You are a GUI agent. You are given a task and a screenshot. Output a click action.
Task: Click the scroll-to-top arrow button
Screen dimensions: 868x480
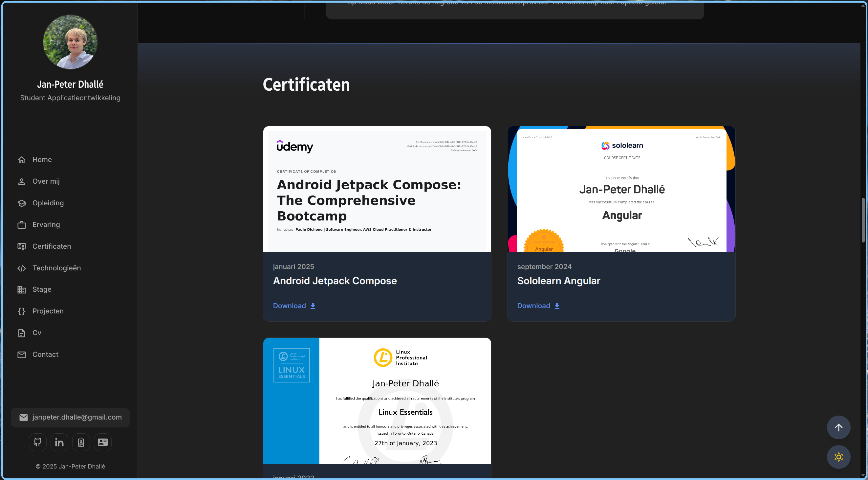pos(839,427)
